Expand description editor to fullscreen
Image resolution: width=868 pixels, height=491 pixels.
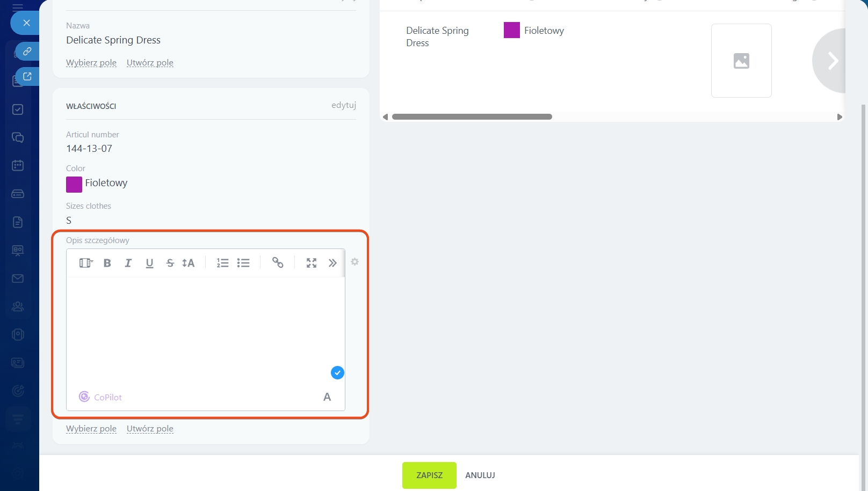(312, 263)
